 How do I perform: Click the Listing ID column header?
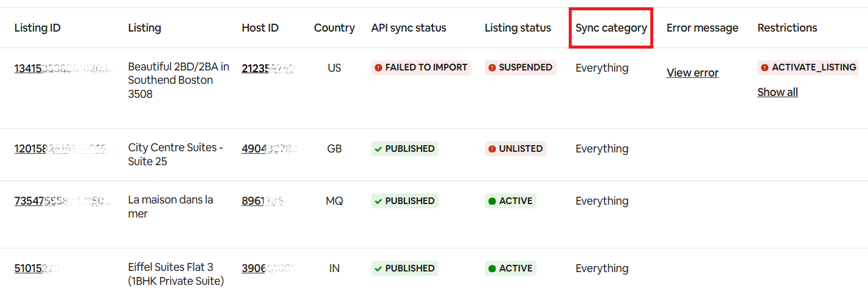37,28
